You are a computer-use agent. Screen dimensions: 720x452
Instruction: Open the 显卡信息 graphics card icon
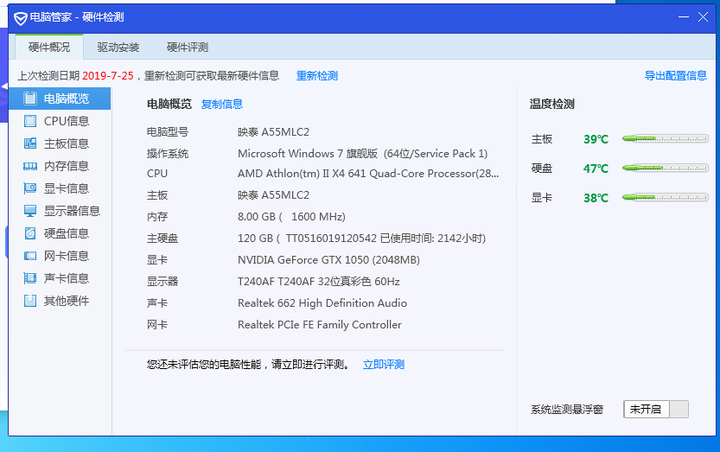pos(30,188)
